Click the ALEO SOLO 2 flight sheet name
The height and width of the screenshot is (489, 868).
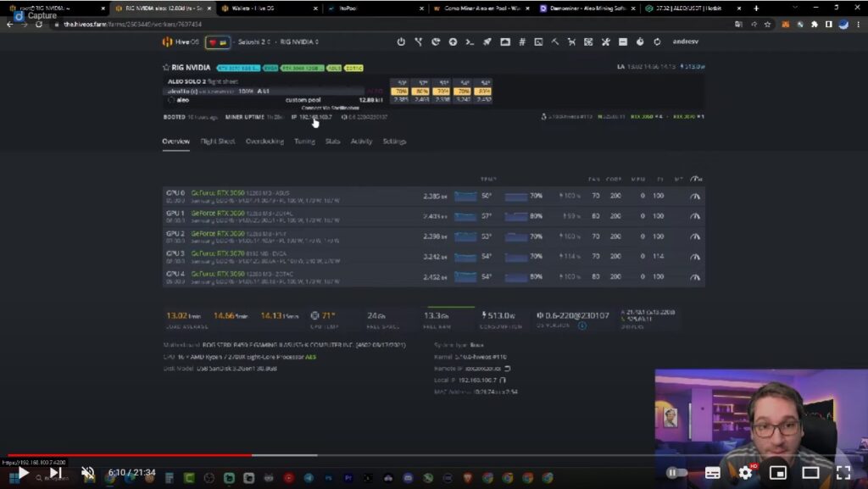[x=186, y=81]
